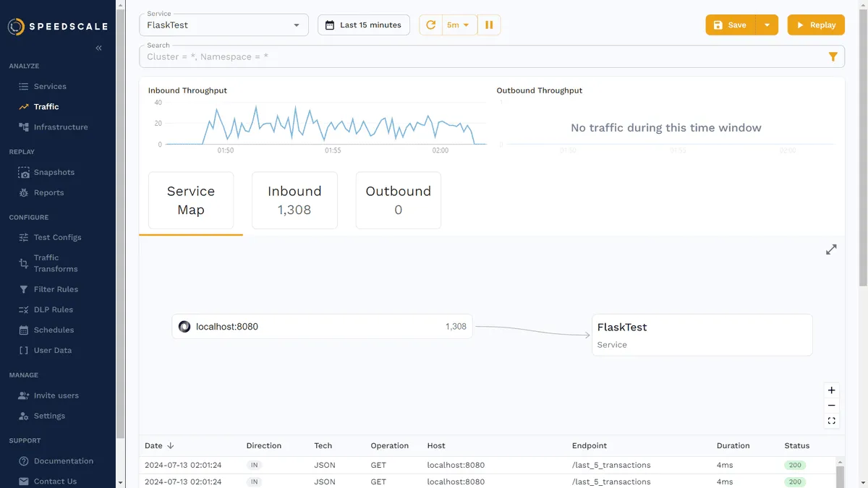Zoom in on the service map
Image resolution: width=868 pixels, height=488 pixels.
click(831, 390)
